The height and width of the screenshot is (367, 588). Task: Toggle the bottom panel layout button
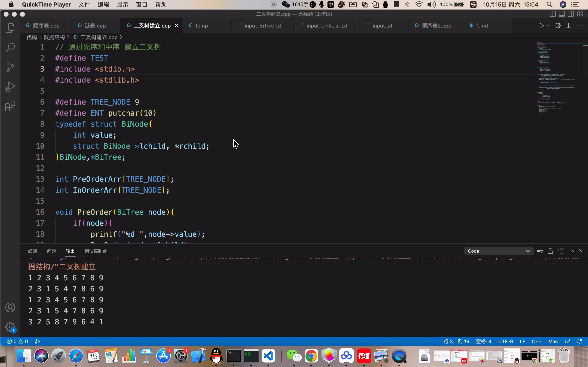click(562, 14)
